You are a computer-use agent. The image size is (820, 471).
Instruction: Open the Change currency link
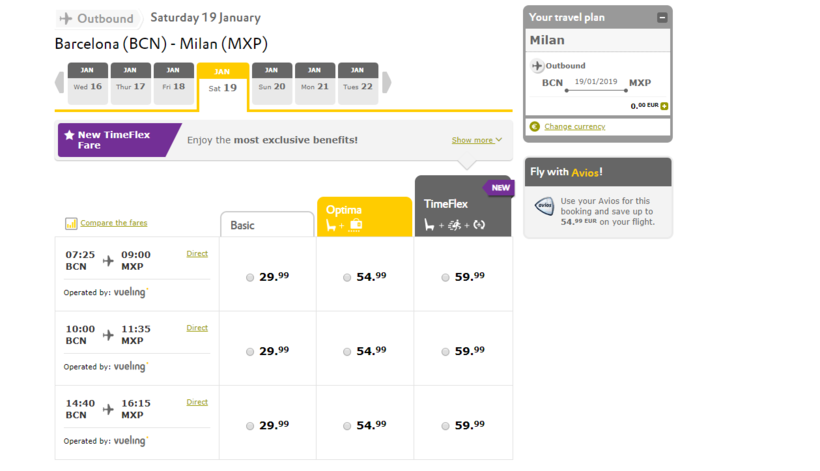[575, 127]
